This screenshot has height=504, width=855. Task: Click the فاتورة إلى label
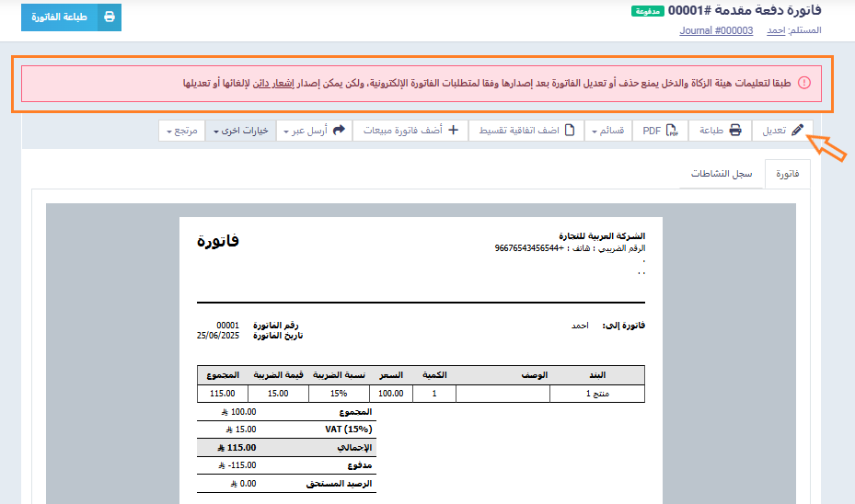624,326
